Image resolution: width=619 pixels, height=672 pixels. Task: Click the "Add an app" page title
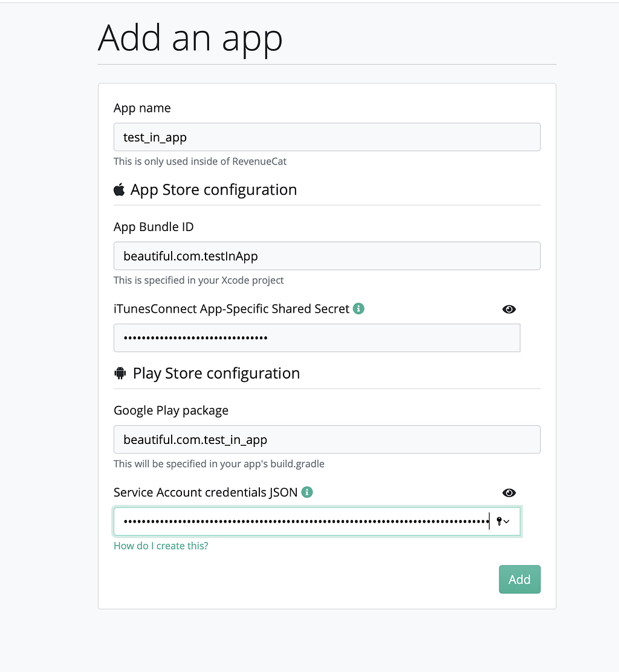(190, 38)
